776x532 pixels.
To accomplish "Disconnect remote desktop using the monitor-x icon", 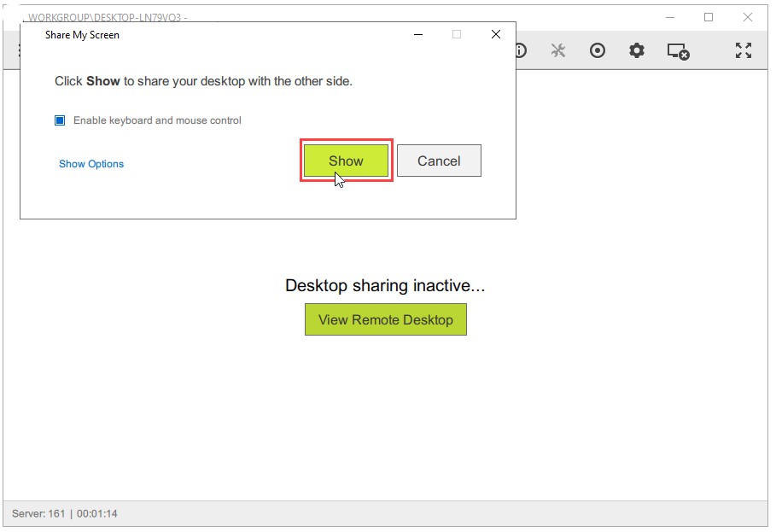I will (x=676, y=50).
